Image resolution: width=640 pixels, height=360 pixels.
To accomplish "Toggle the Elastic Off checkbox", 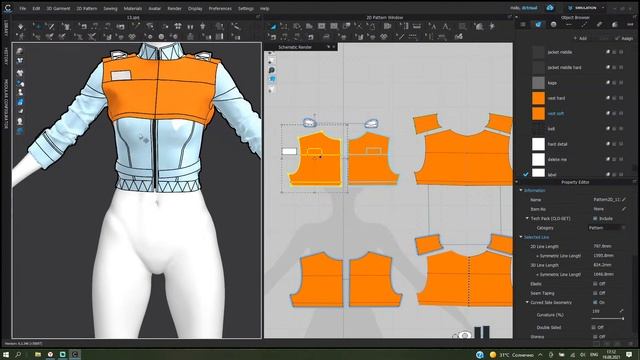I will coord(595,284).
